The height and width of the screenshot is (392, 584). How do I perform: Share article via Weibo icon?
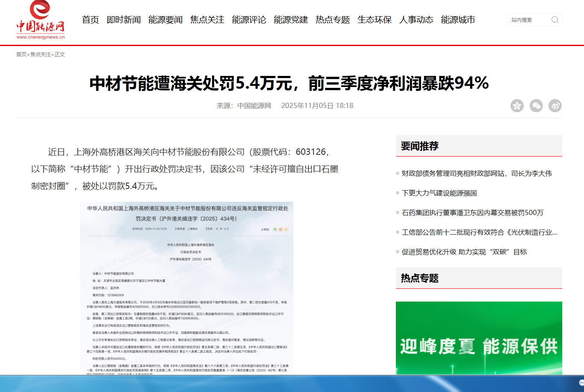555,106
